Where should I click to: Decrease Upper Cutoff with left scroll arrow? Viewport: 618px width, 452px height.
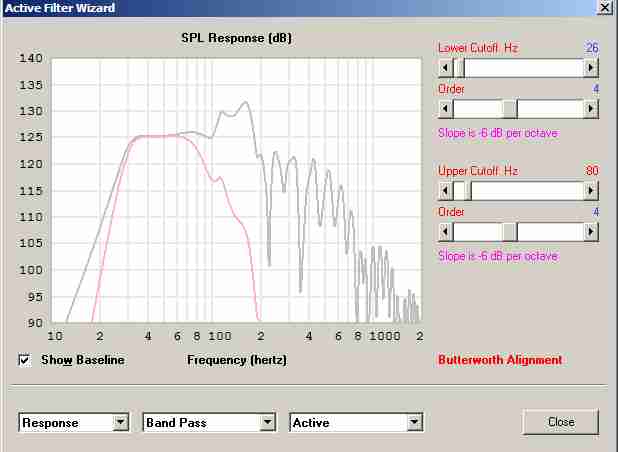point(445,191)
